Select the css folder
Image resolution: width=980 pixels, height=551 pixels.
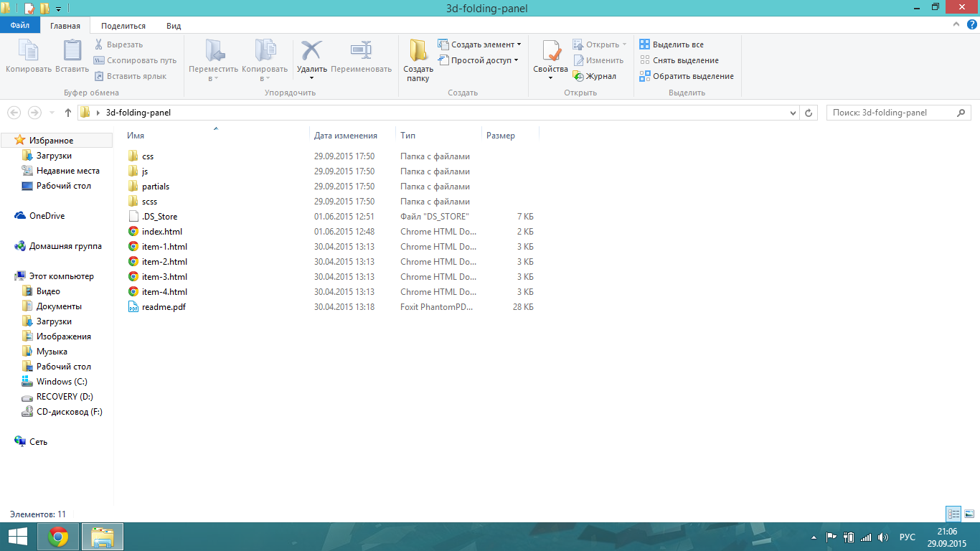click(148, 156)
